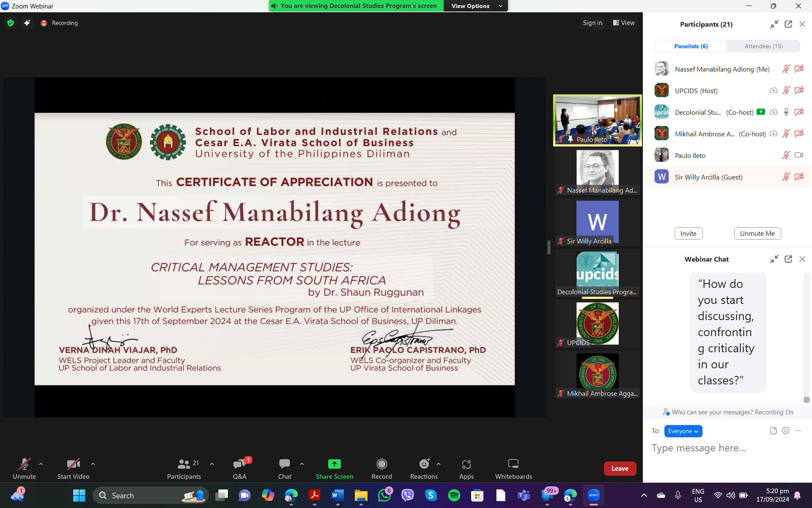Switch to the Attendees (15) tab

pos(763,46)
